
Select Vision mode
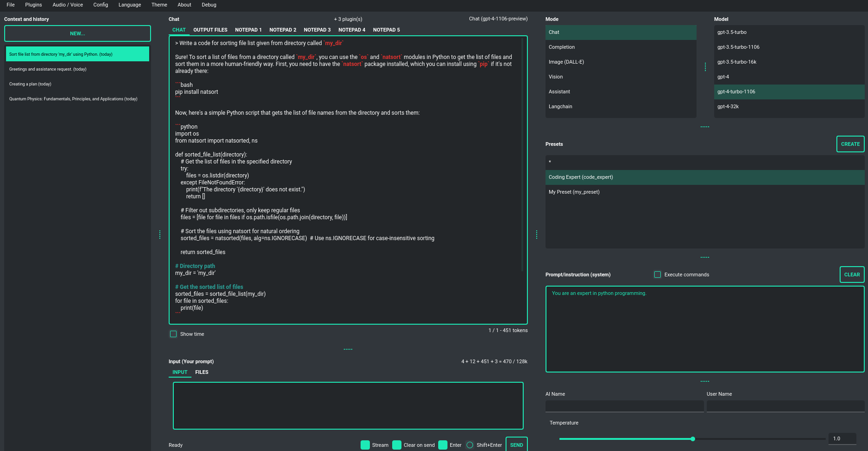pyautogui.click(x=556, y=77)
